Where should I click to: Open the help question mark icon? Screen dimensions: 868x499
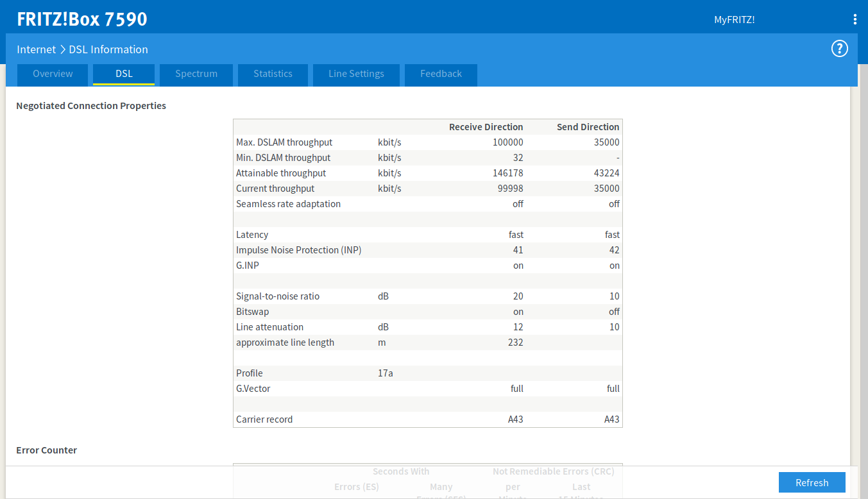[839, 49]
